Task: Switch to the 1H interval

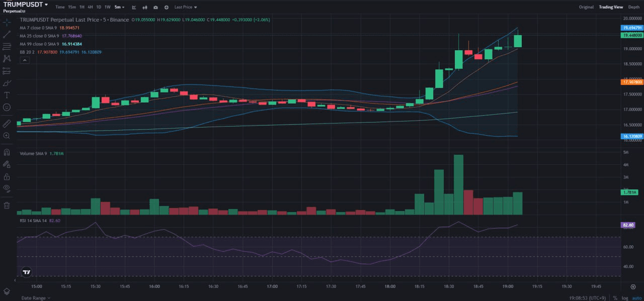Action: pyautogui.click(x=82, y=8)
